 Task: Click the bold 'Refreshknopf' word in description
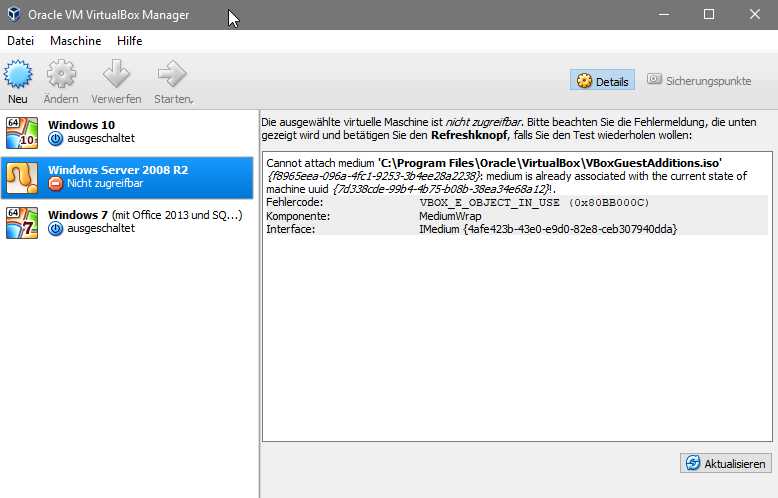469,135
